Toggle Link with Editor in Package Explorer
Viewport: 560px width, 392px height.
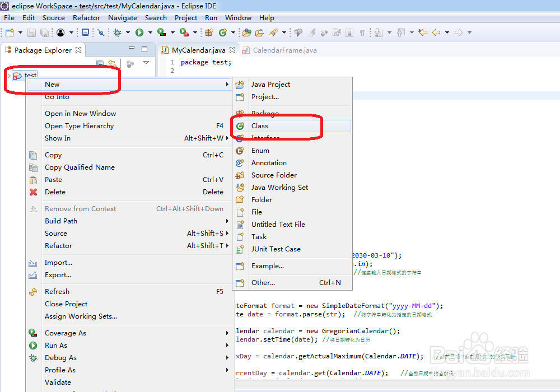pos(112,63)
